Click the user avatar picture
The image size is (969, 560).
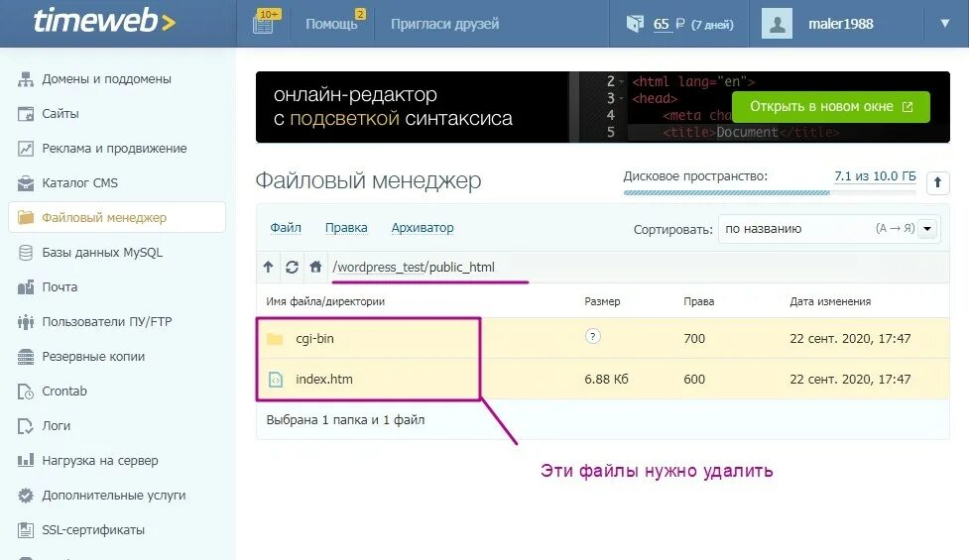tap(777, 24)
